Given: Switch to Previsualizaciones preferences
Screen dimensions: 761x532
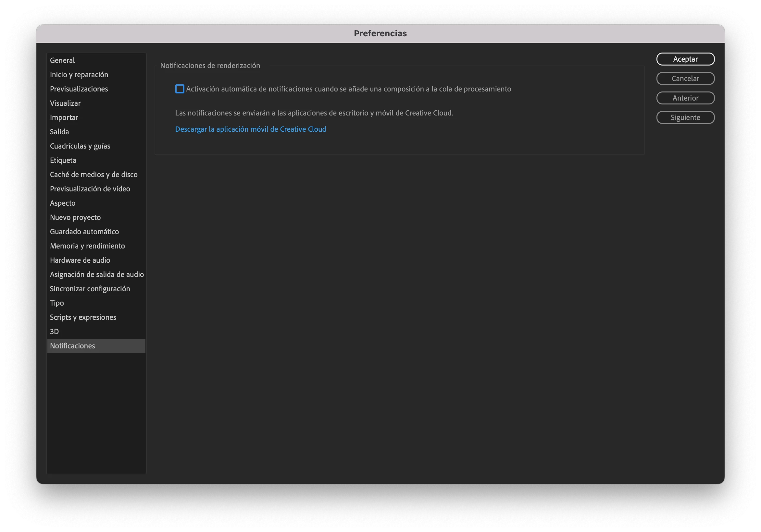Looking at the screenshot, I should tap(79, 89).
